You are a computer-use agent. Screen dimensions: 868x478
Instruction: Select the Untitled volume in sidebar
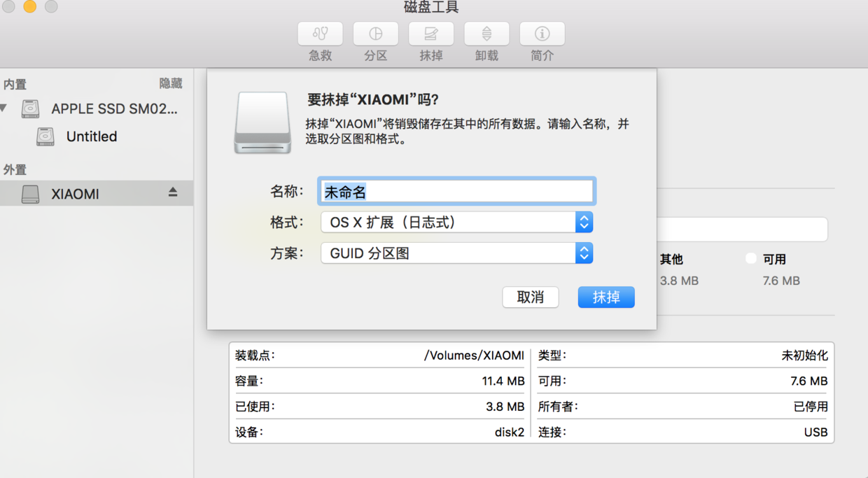[x=91, y=136]
